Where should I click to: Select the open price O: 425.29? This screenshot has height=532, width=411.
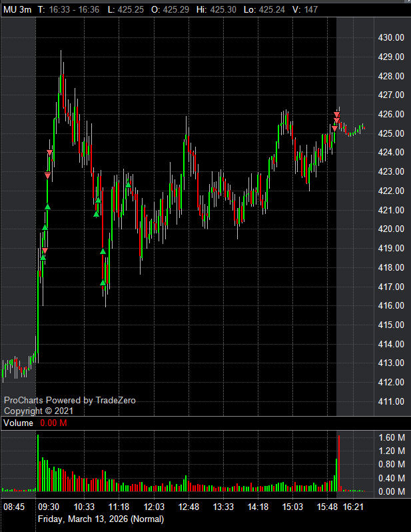(170, 9)
